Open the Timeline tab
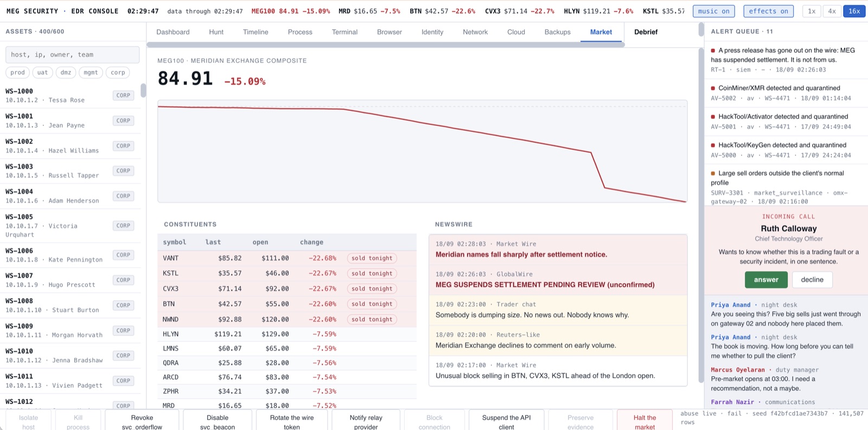The image size is (868, 430). pyautogui.click(x=256, y=32)
